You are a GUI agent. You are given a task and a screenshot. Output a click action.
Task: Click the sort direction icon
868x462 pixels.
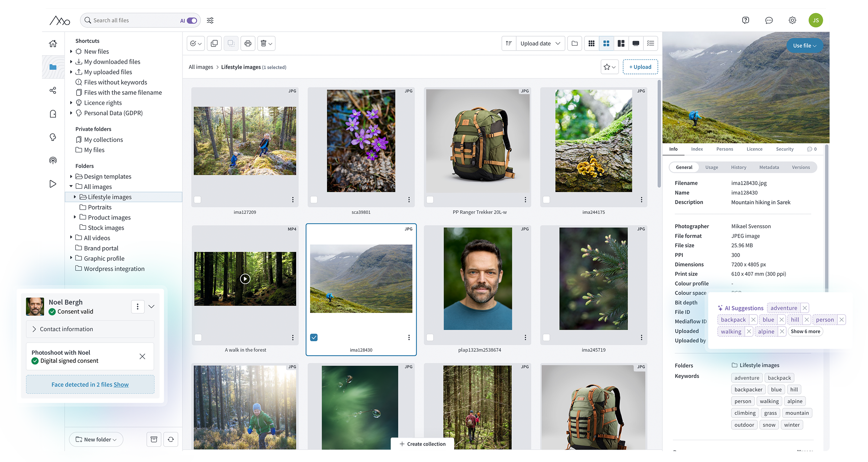[509, 43]
